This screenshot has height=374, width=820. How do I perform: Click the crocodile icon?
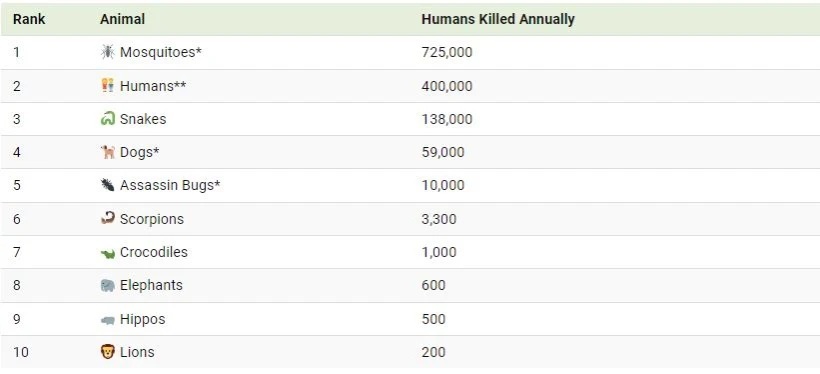tap(108, 253)
